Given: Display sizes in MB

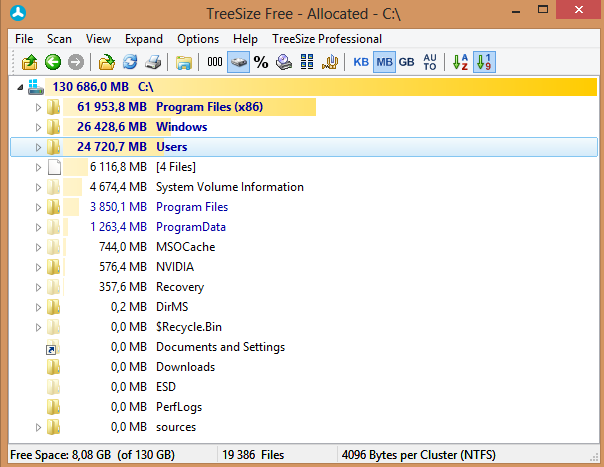Looking at the screenshot, I should pos(384,62).
